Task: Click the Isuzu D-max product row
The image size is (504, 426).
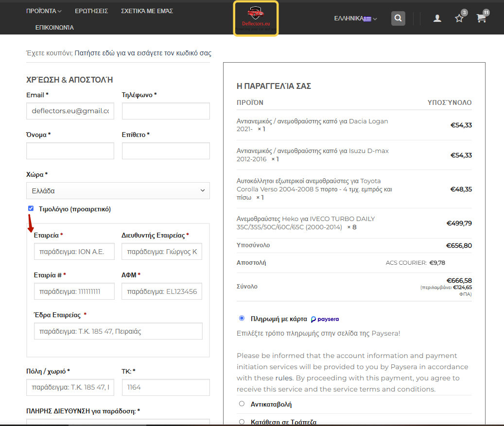Action: [354, 155]
